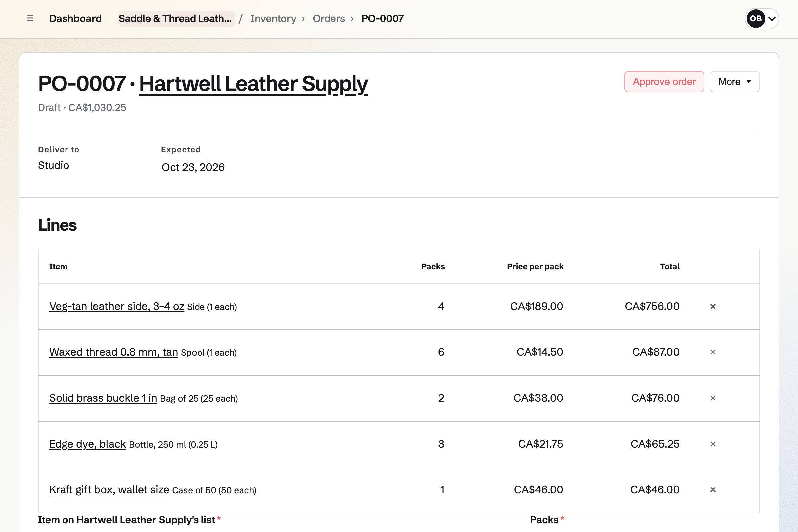Click the Lines section heading
This screenshot has width=798, height=532.
57,225
